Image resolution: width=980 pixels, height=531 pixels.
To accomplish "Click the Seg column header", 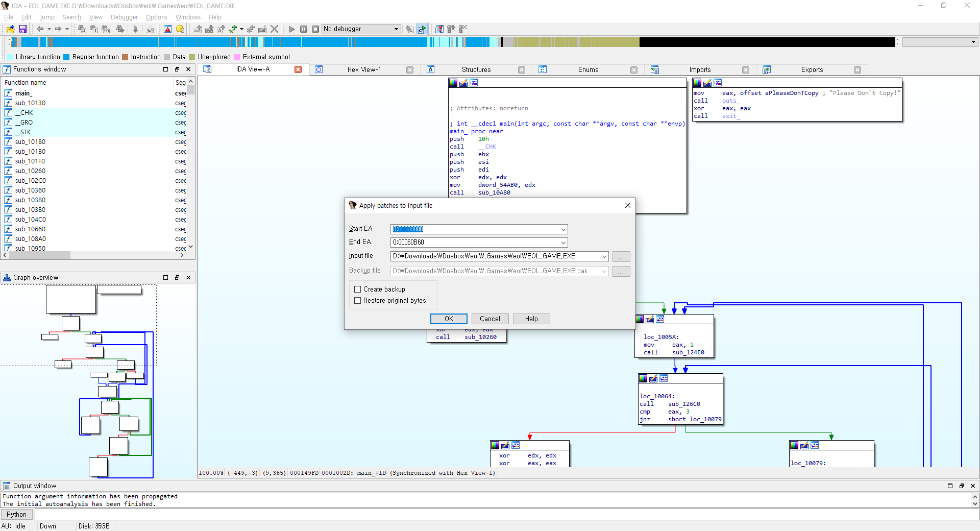I will click(180, 83).
